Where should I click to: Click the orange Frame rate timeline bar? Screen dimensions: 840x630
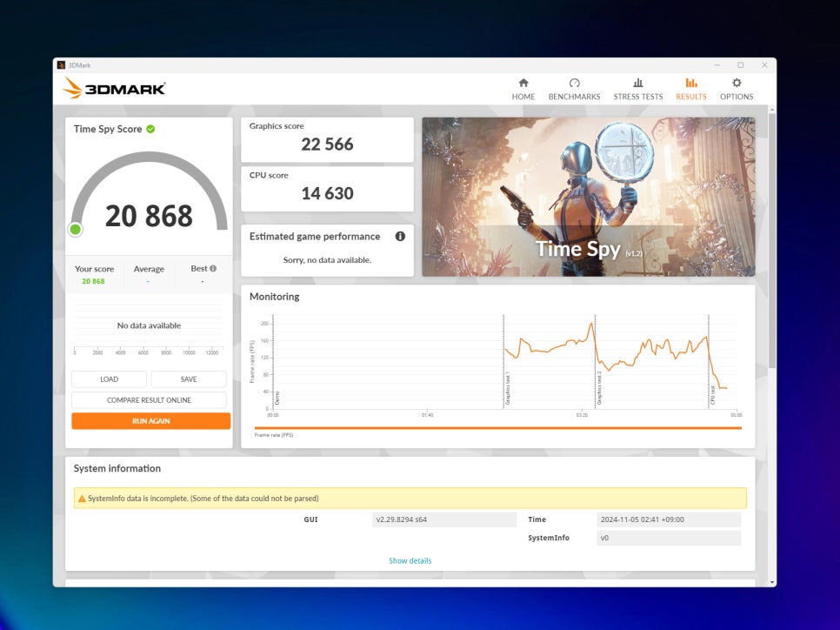(x=498, y=428)
